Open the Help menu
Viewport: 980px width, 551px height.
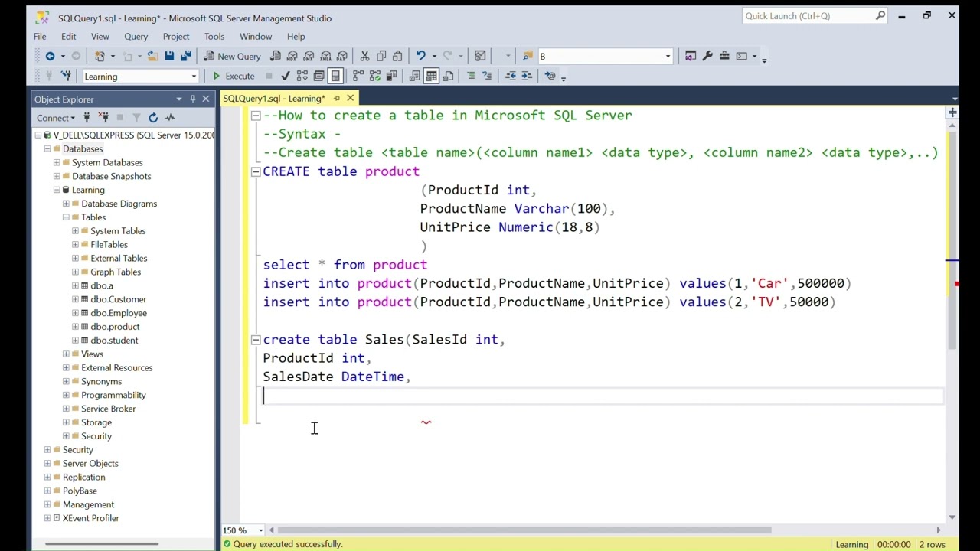click(296, 36)
